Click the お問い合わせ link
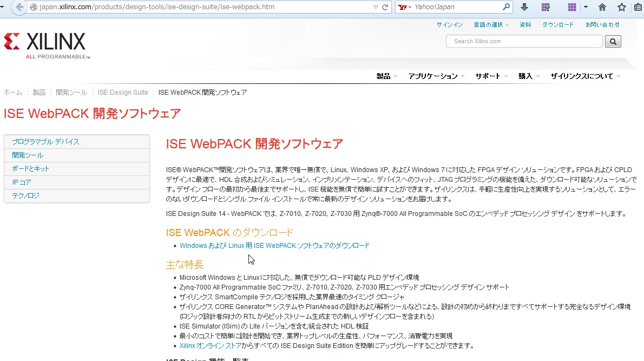Image resolution: width=644 pixels, height=361 pixels. [602, 25]
